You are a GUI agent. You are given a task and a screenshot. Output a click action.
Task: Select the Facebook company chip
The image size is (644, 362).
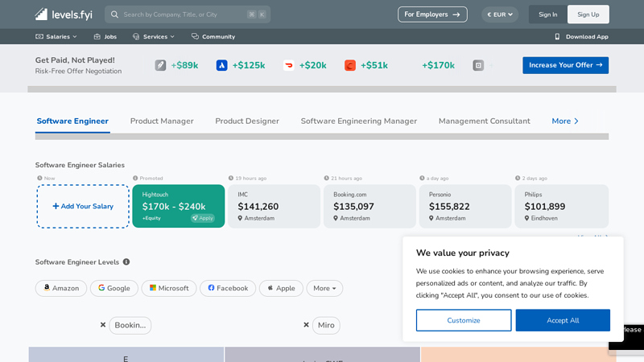point(228,288)
